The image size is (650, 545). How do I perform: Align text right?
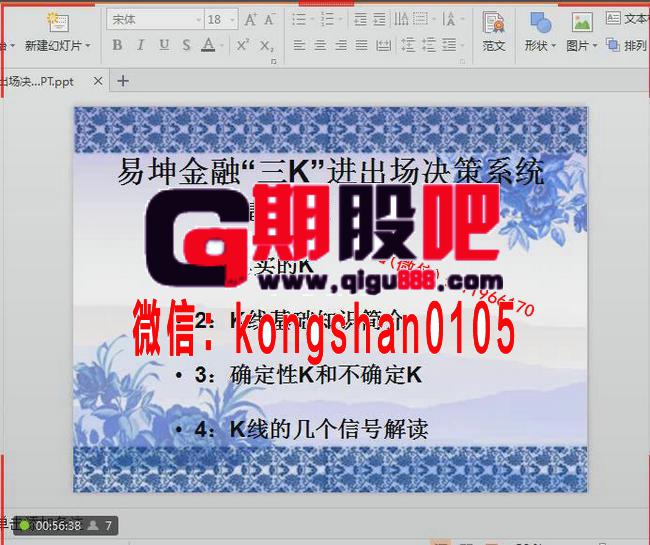point(341,45)
